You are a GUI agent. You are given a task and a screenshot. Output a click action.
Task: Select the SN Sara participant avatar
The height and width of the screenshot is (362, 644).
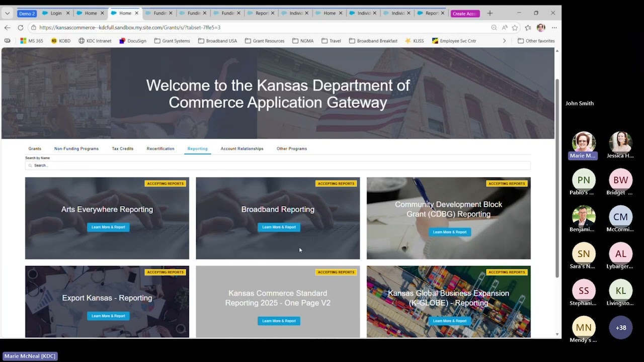click(584, 254)
